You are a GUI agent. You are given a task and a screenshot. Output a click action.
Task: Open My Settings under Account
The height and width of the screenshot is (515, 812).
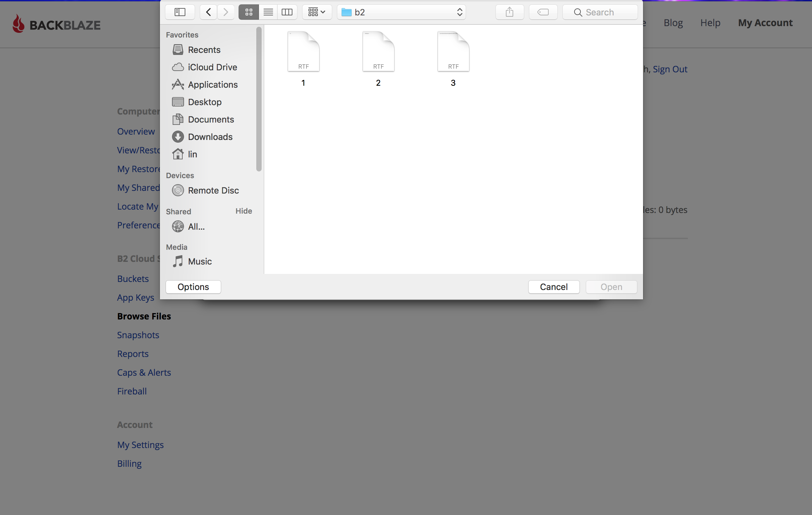point(140,445)
